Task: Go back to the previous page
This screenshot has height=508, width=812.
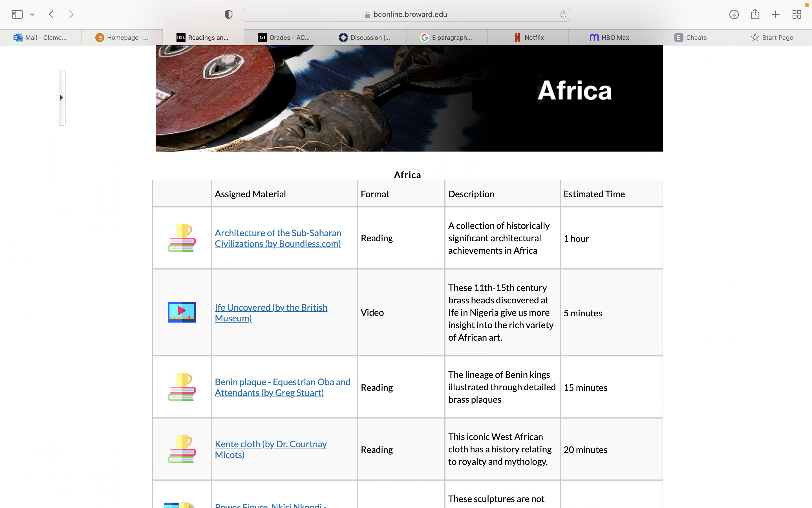Action: 51,14
